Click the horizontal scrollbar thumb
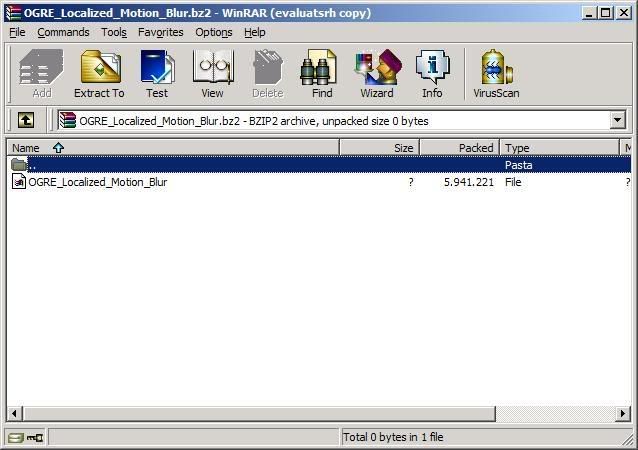This screenshot has height=450, width=638. (x=259, y=414)
